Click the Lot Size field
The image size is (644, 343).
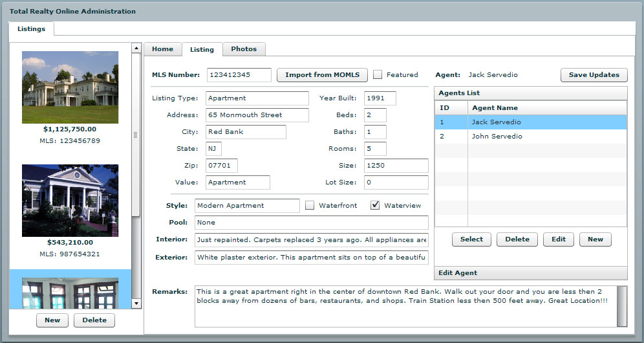click(x=396, y=183)
